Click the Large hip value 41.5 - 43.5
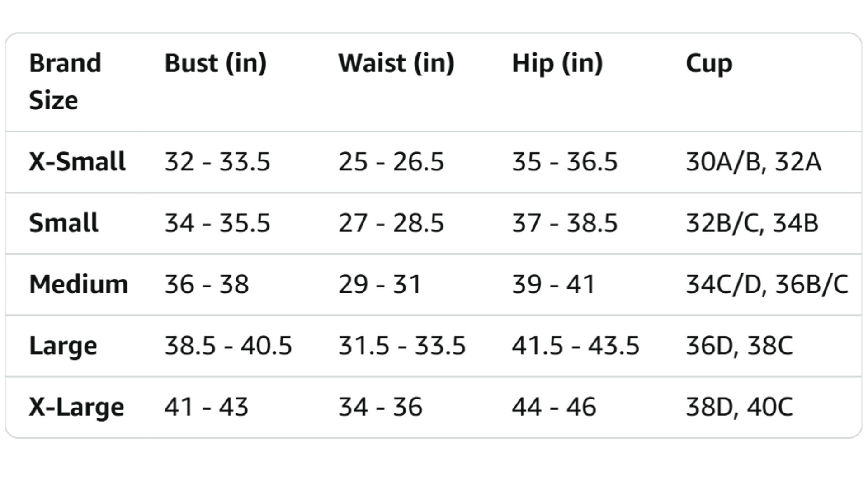The image size is (868, 488). [x=576, y=346]
